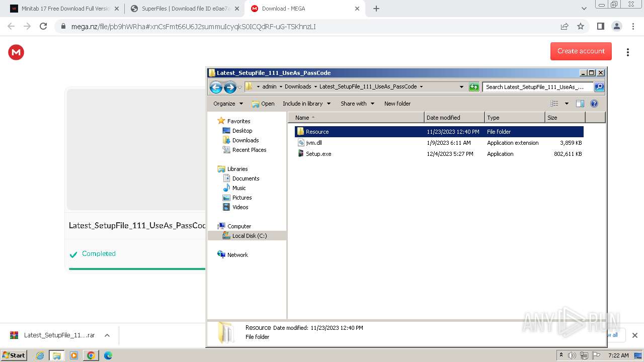Select the Resource folder icon
The image size is (644, 362).
click(x=300, y=131)
